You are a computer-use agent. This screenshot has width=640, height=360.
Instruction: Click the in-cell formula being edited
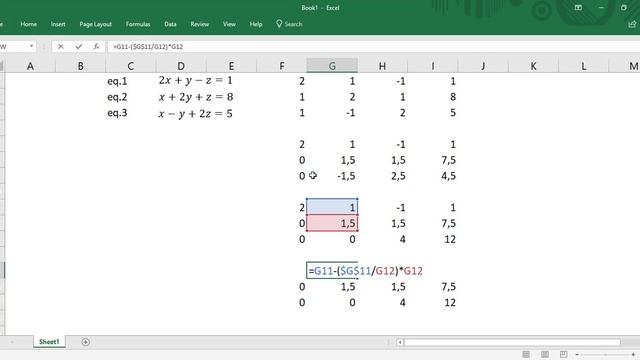pos(365,271)
